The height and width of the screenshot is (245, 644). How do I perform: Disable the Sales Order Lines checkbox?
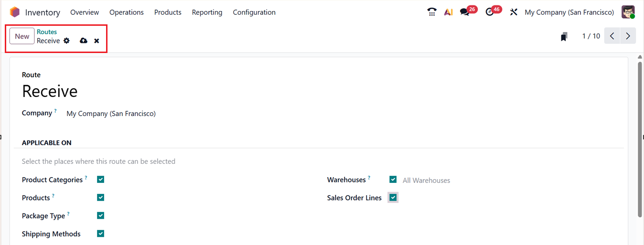393,198
